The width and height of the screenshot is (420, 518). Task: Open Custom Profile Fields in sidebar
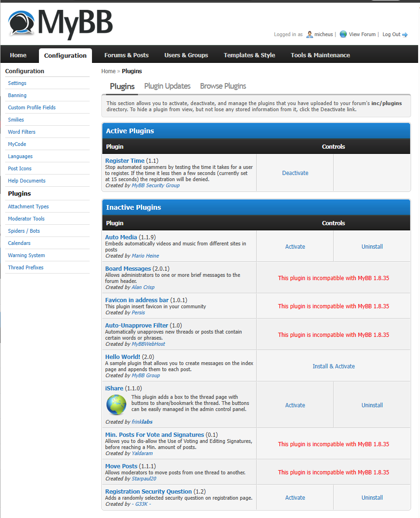32,108
